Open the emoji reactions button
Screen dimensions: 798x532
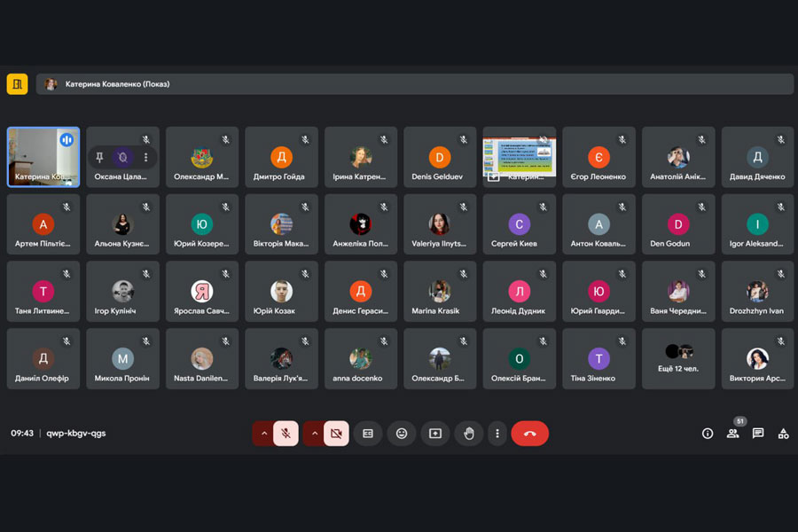[x=402, y=434]
